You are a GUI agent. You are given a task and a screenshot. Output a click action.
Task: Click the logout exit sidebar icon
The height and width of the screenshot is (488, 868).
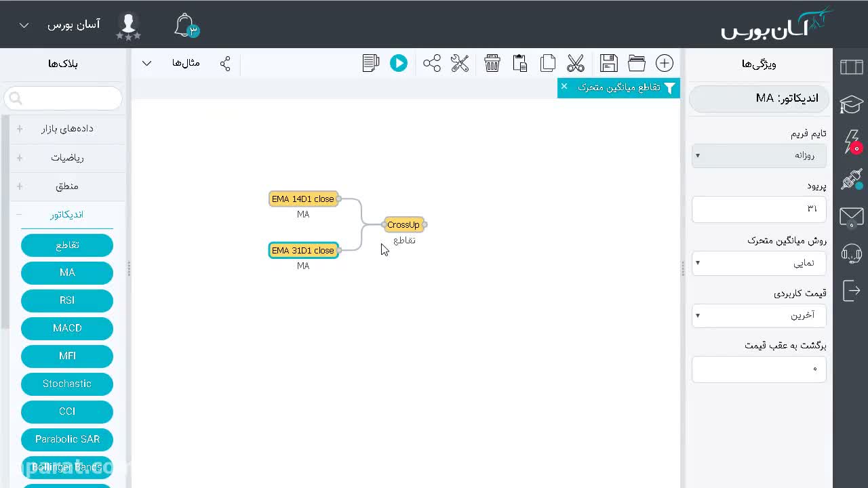point(852,291)
